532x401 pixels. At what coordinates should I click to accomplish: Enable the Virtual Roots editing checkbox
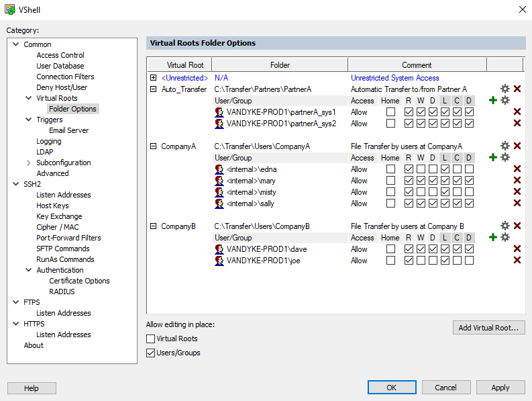151,339
